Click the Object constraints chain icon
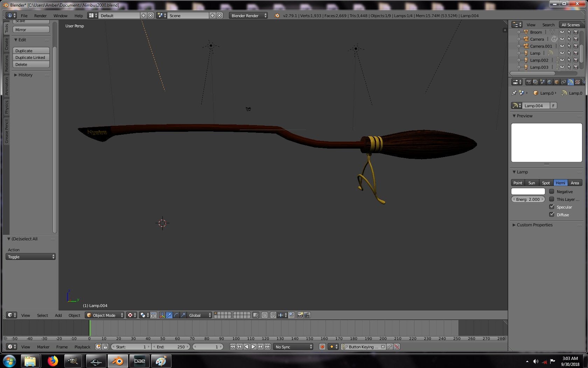Image resolution: width=588 pixels, height=368 pixels. tap(563, 82)
